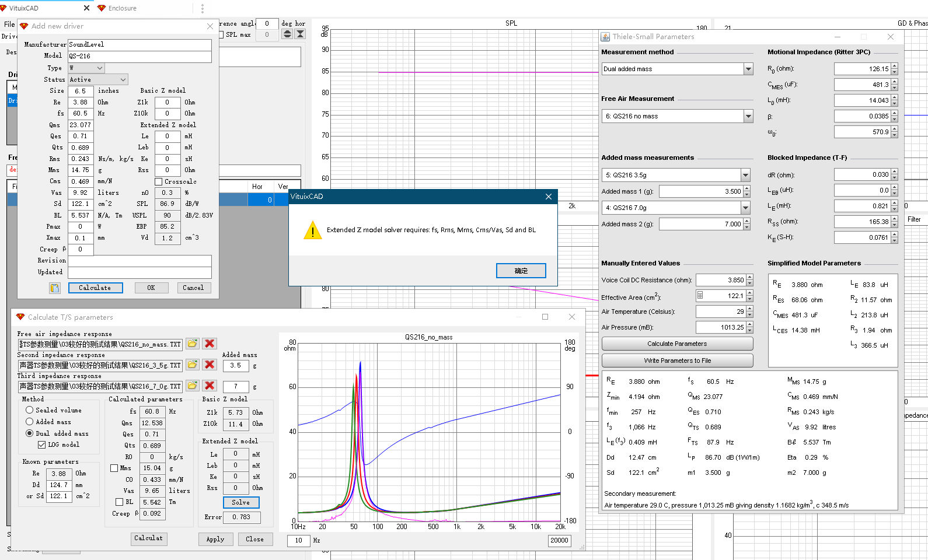This screenshot has width=928, height=560.
Task: Remove the second impedance response file
Action: click(210, 365)
